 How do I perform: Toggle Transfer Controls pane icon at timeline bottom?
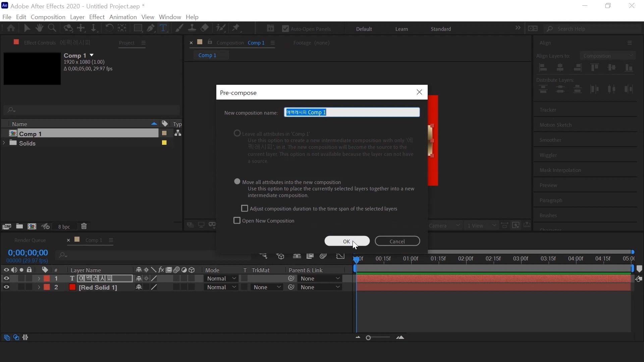(16, 338)
